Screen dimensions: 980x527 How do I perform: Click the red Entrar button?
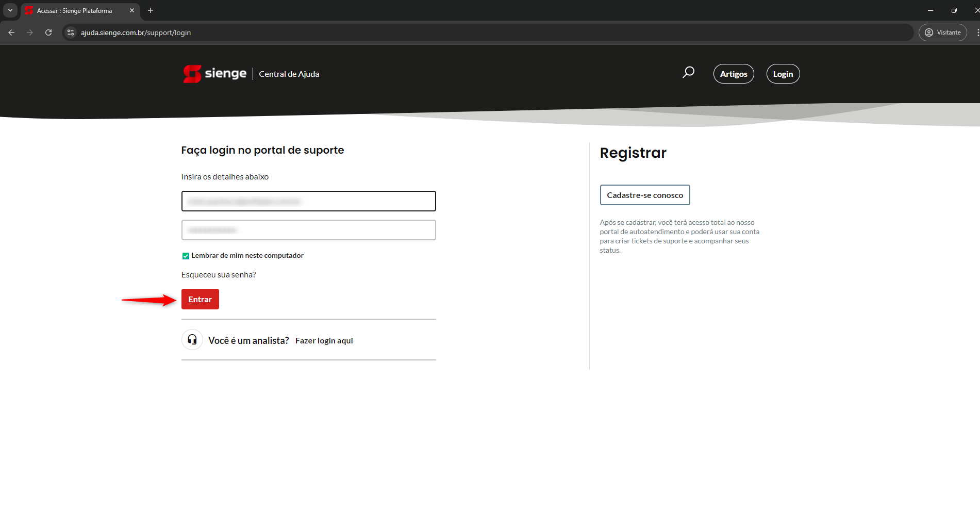tap(200, 299)
